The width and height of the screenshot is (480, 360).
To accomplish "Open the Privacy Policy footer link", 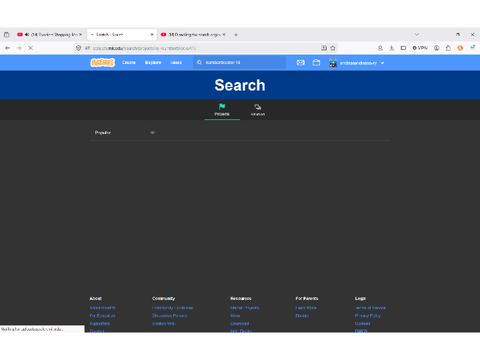I will point(368,316).
